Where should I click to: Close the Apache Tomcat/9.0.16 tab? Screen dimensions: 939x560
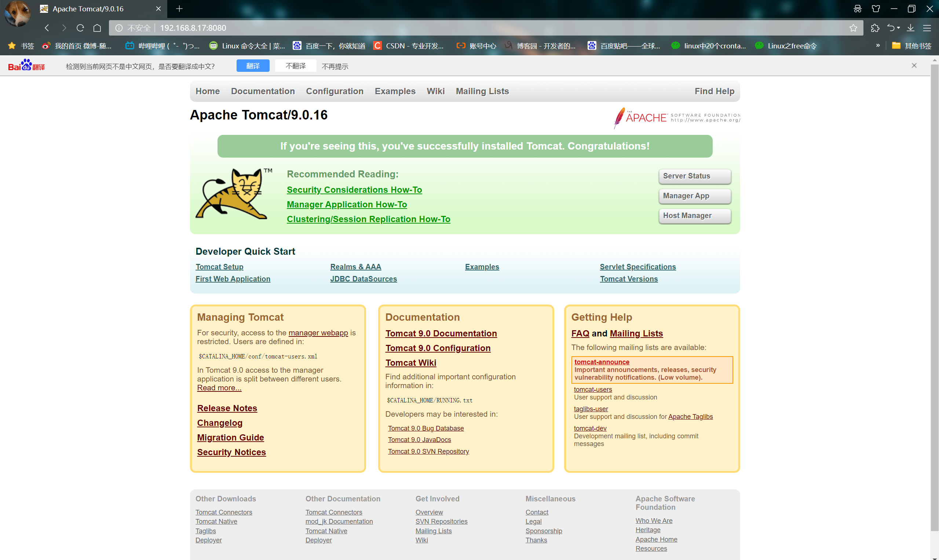pyautogui.click(x=158, y=9)
